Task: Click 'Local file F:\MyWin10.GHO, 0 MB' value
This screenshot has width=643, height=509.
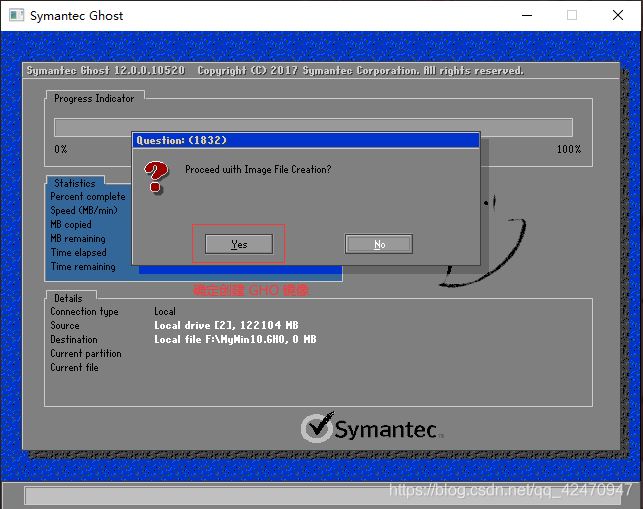Action: pyautogui.click(x=235, y=339)
